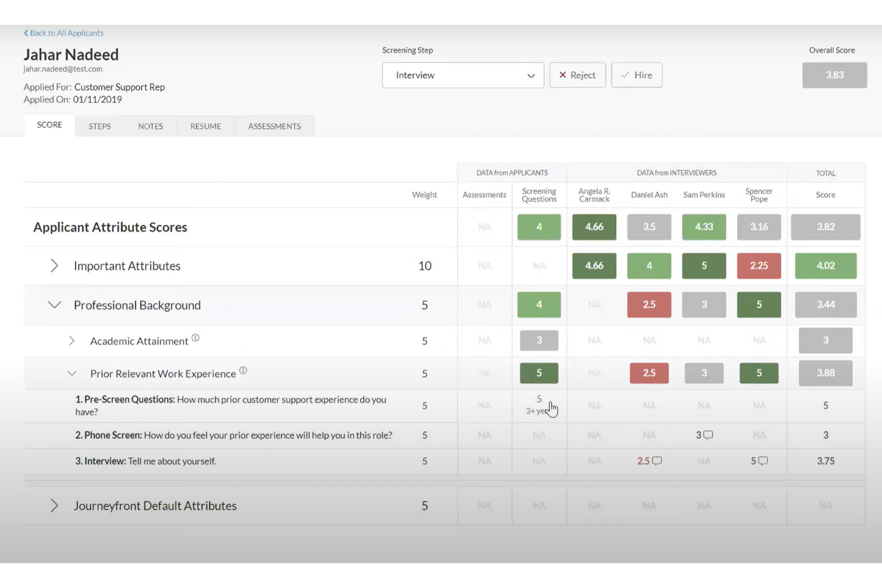Click the back arrow beside Back to All Applicants
The width and height of the screenshot is (882, 588).
(x=25, y=33)
